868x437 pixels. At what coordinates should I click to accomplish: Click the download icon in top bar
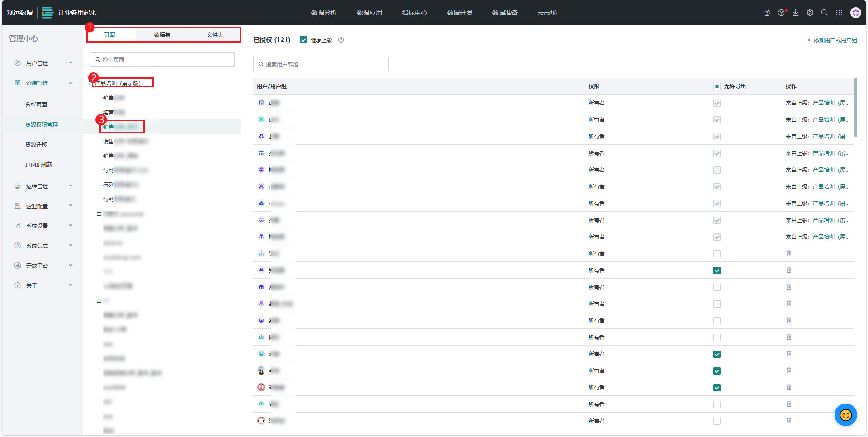pos(796,13)
